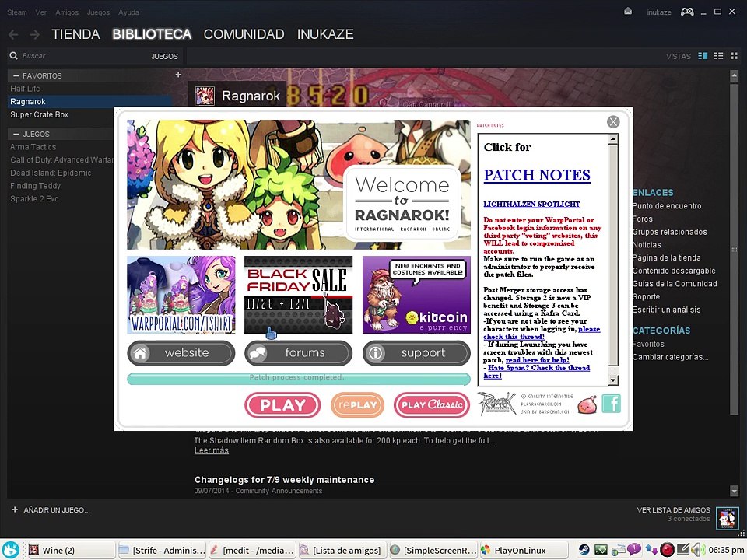Click the pink PLAY button

[282, 405]
